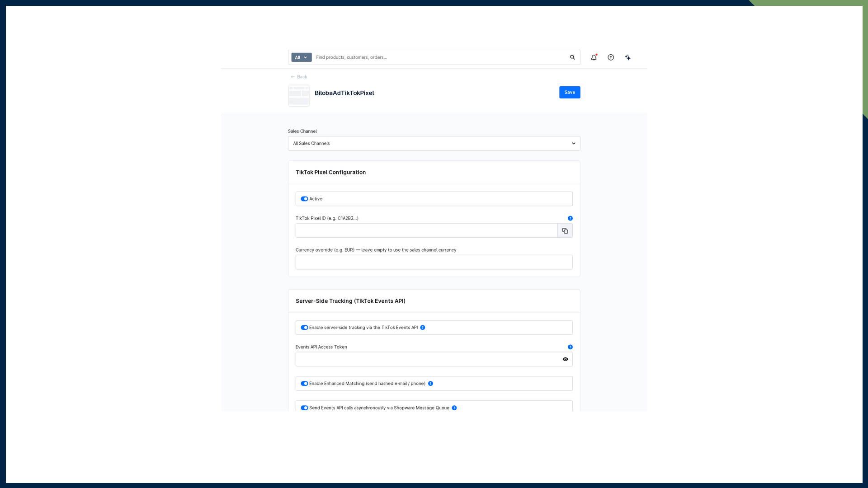Screen dimensions: 868x488
Task: Toggle the Active switch
Action: (x=304, y=199)
